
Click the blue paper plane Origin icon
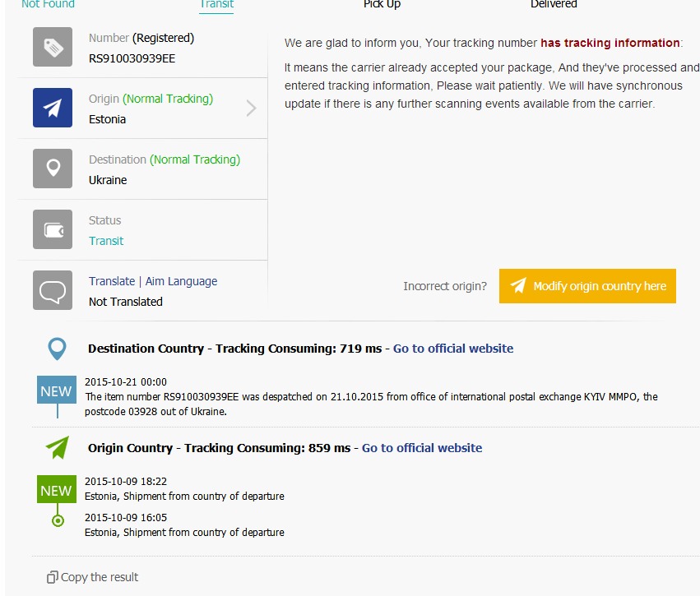tap(52, 108)
